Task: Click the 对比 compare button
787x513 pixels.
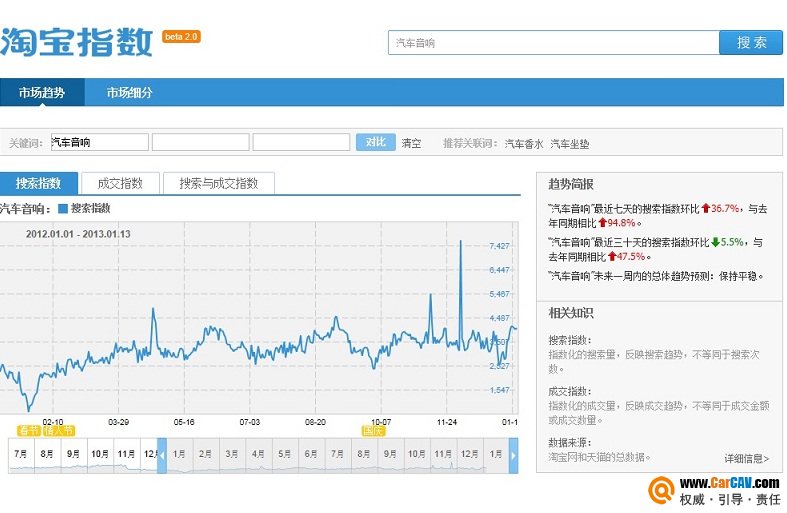Action: (375, 142)
